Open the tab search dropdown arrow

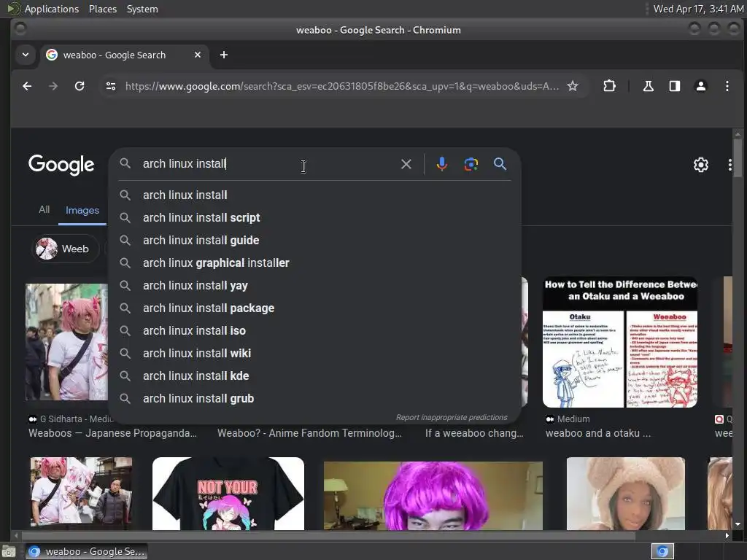tap(26, 55)
